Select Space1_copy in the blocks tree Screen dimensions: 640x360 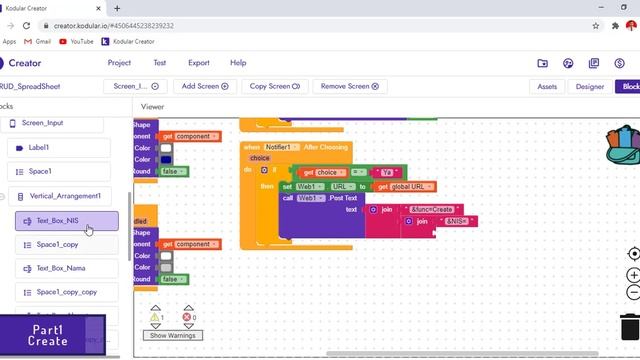[67, 245]
